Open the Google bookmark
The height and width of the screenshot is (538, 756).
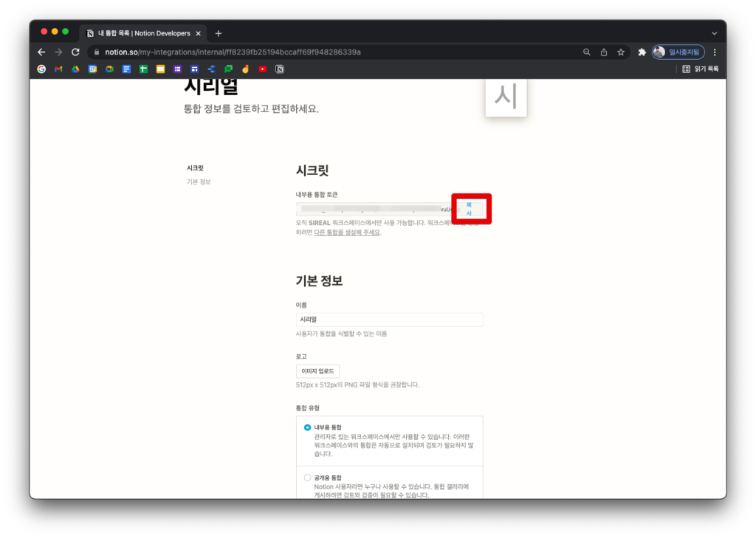click(x=41, y=69)
